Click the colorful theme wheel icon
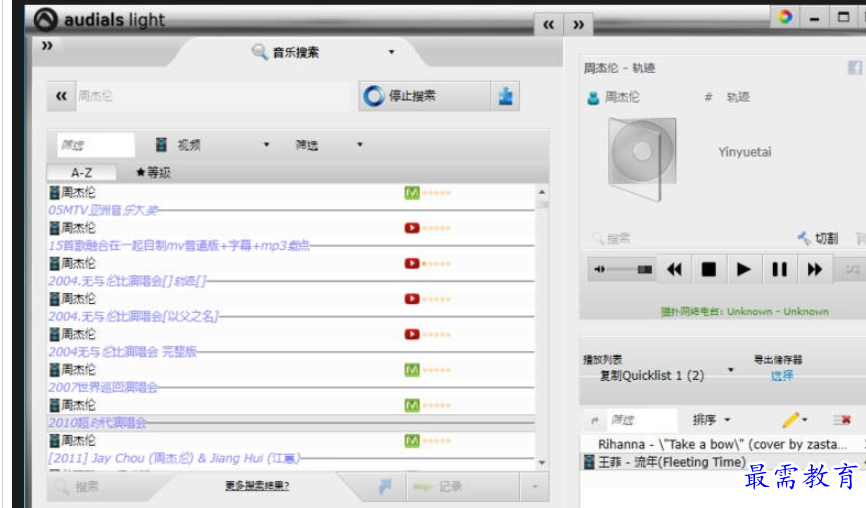This screenshot has height=508, width=866. click(785, 17)
